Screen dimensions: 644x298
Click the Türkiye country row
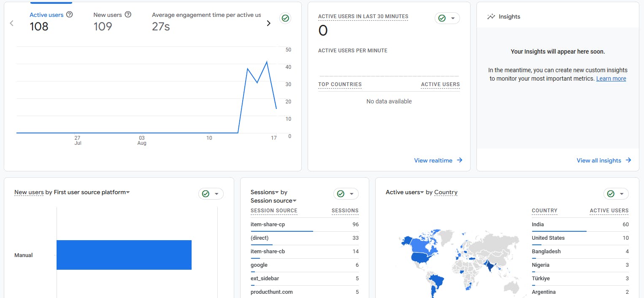pyautogui.click(x=580, y=279)
